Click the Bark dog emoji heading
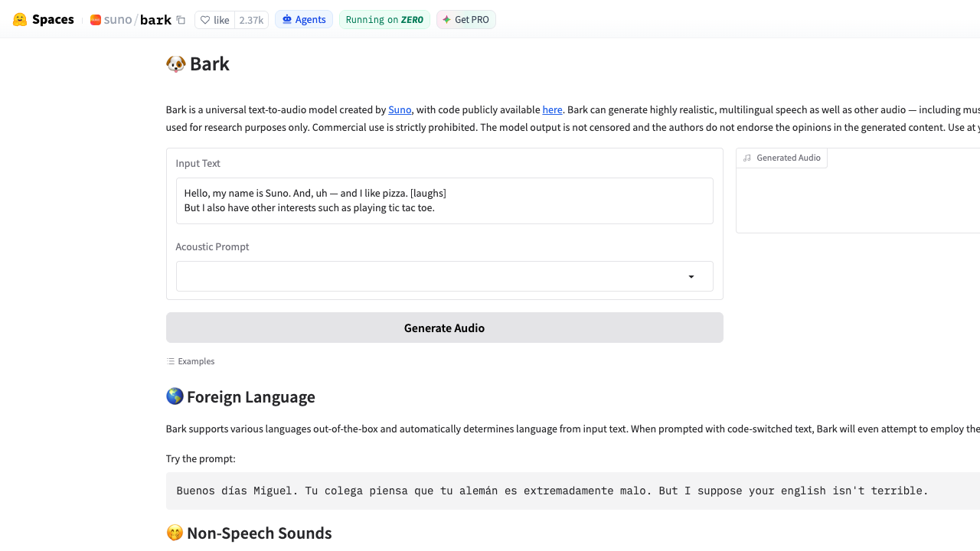The width and height of the screenshot is (980, 551). (198, 64)
